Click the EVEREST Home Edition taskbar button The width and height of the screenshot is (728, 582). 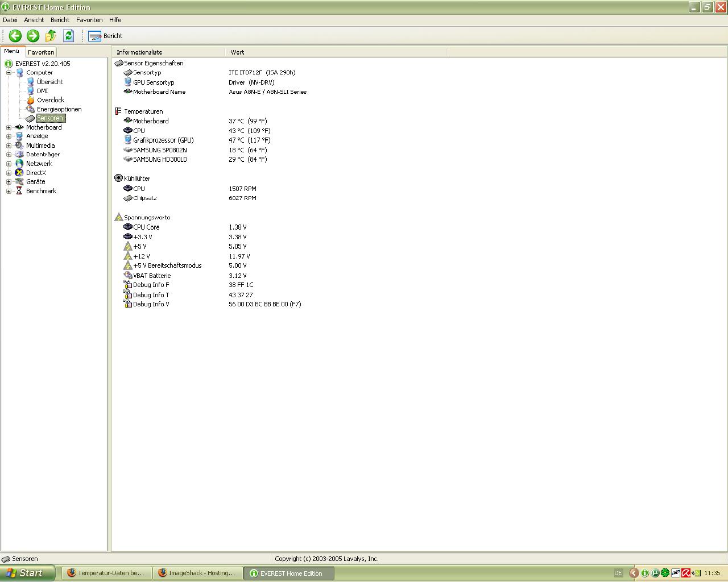click(x=289, y=573)
